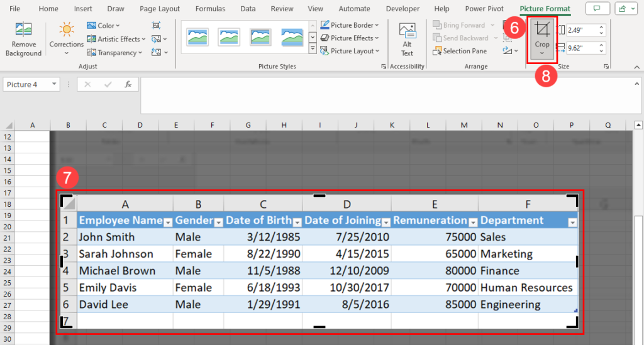
Task: Select the fourth picture style thumbnail
Action: pyautogui.click(x=292, y=37)
